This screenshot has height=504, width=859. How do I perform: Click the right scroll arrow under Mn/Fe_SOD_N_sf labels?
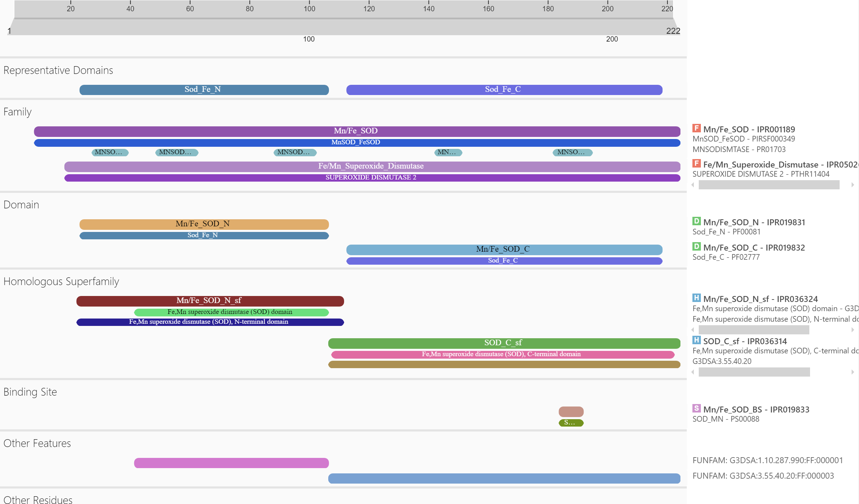click(x=852, y=330)
